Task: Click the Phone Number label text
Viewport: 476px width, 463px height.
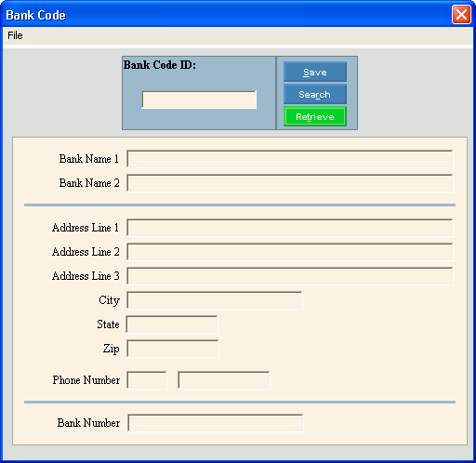Action: click(86, 380)
